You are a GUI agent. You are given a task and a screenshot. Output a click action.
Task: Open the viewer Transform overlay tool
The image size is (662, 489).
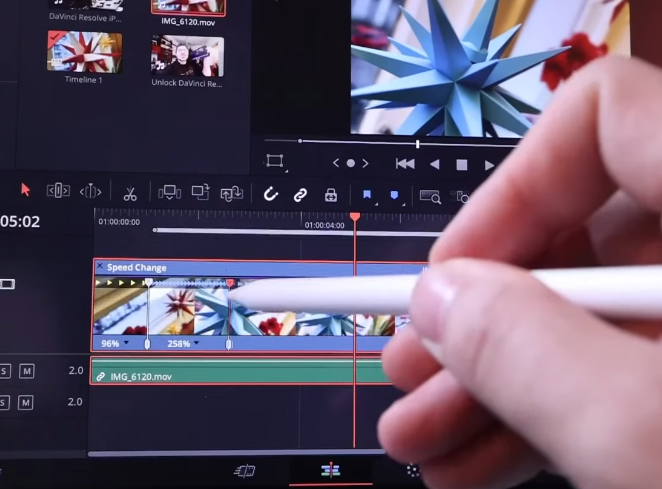(x=275, y=161)
